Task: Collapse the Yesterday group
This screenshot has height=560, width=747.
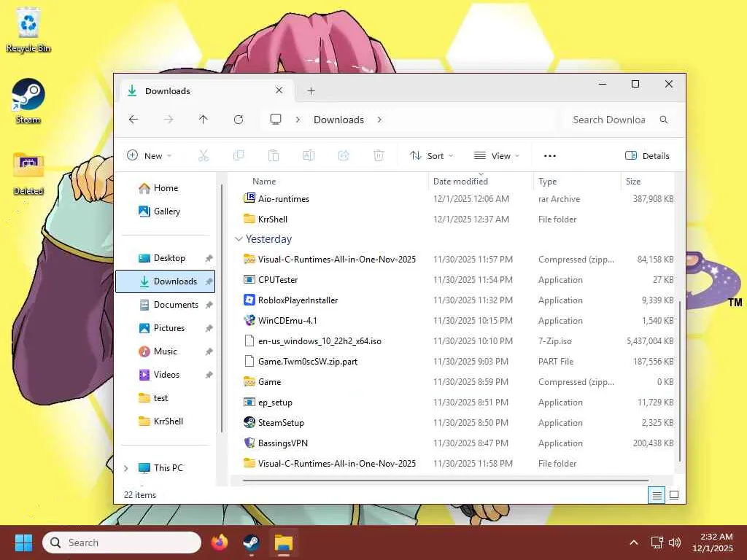Action: coord(239,239)
